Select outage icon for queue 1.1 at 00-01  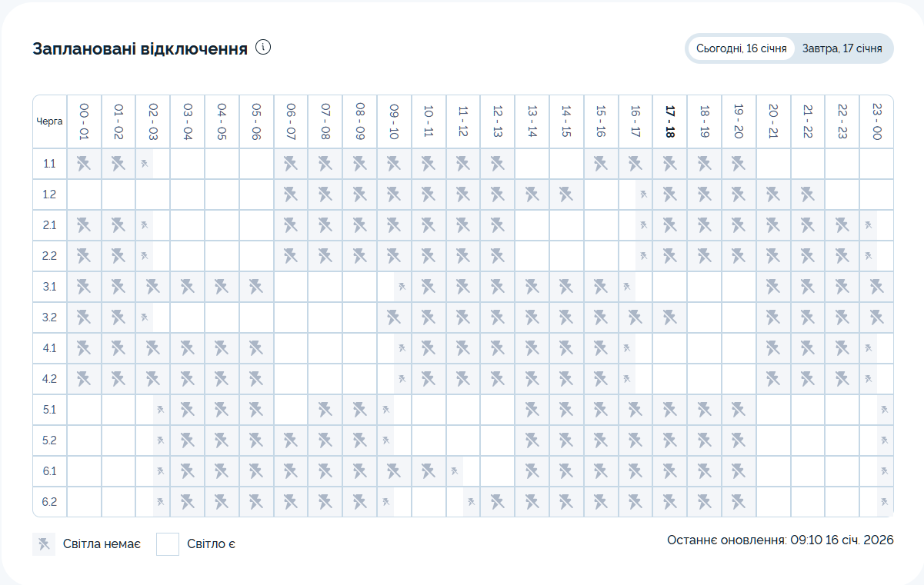tap(84, 164)
